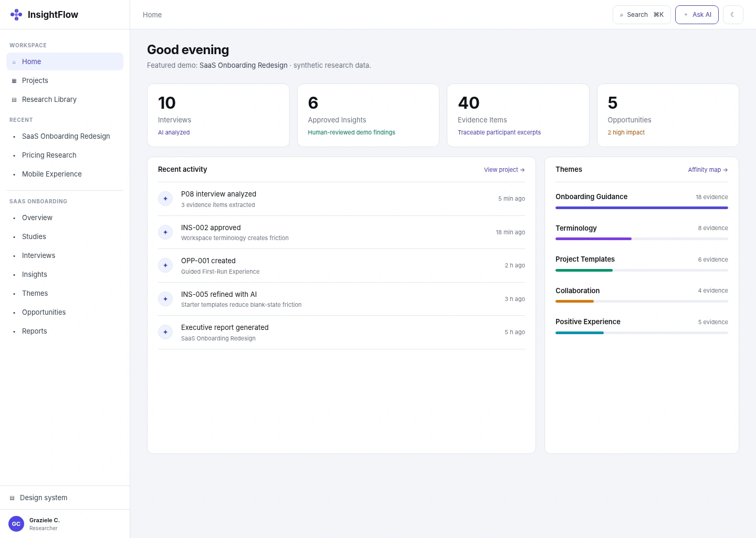
Task: Toggle dark mode with the moon icon
Action: 733,15
